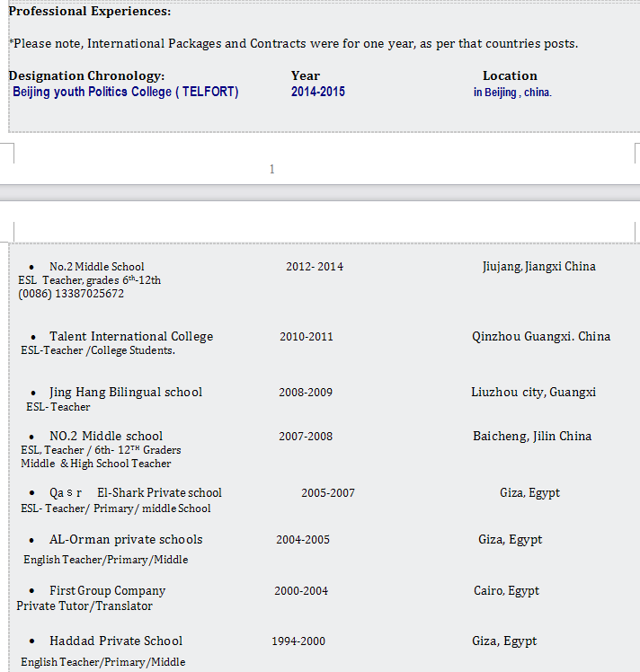This screenshot has width=640, height=672.
Task: Click 'Haddad Private School' entry
Action: coord(116,641)
